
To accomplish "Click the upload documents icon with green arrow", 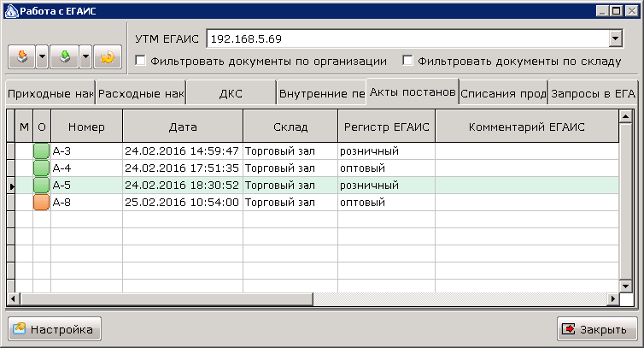I will point(64,56).
